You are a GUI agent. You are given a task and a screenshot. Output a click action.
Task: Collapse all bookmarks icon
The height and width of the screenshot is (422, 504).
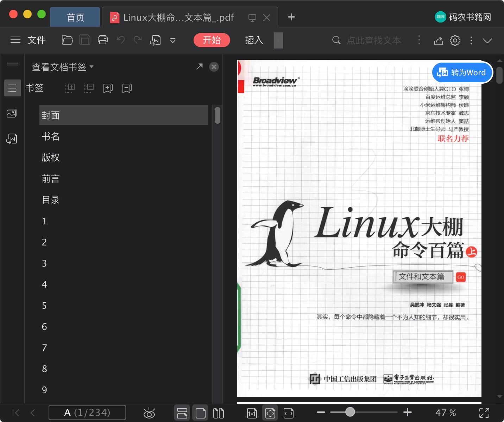pos(89,88)
